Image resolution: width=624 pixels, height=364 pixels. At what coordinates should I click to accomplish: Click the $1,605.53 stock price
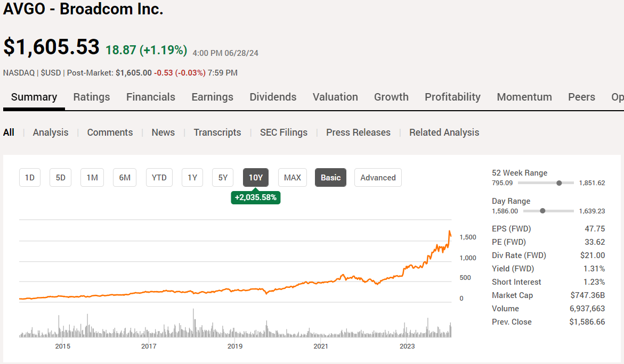(x=51, y=47)
